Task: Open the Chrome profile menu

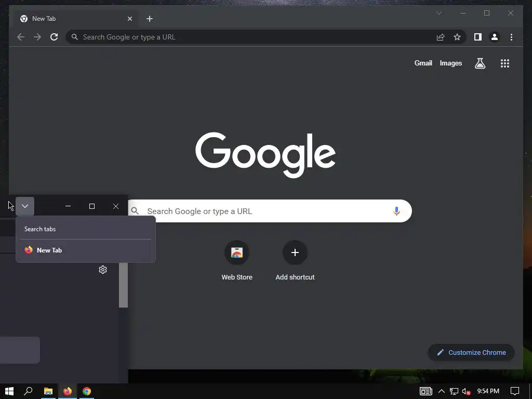Action: [495, 37]
